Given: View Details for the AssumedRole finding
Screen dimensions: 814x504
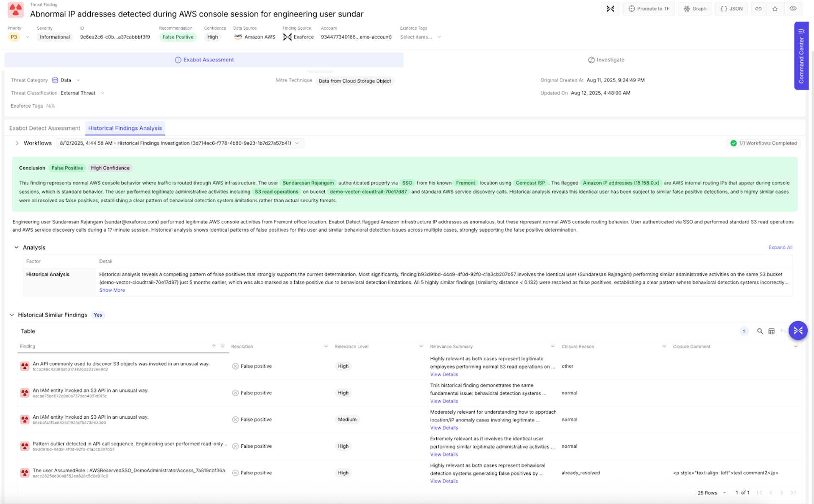Looking at the screenshot, I should pos(444,482).
